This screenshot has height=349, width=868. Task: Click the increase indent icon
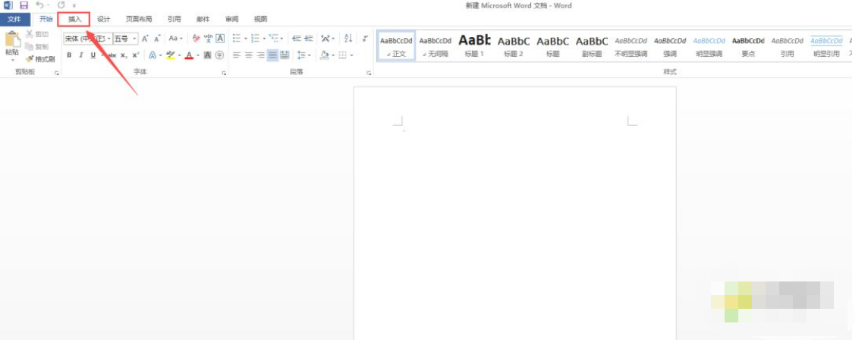coord(309,38)
